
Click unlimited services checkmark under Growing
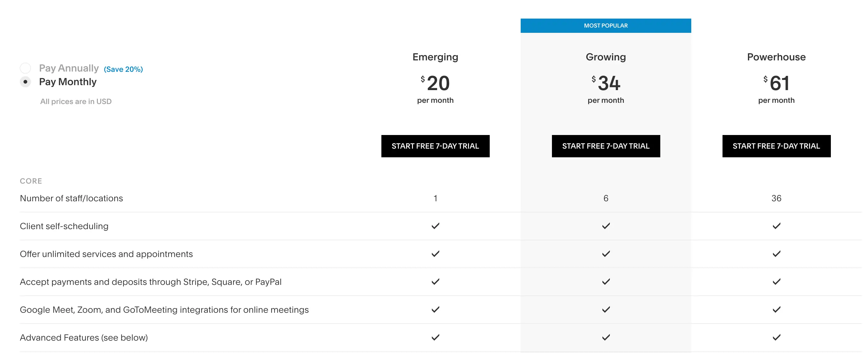tap(606, 254)
